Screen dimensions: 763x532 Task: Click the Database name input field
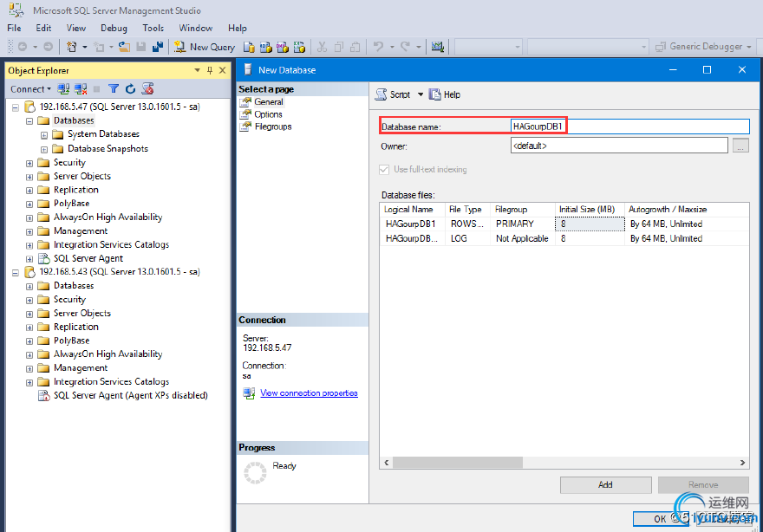pyautogui.click(x=629, y=127)
